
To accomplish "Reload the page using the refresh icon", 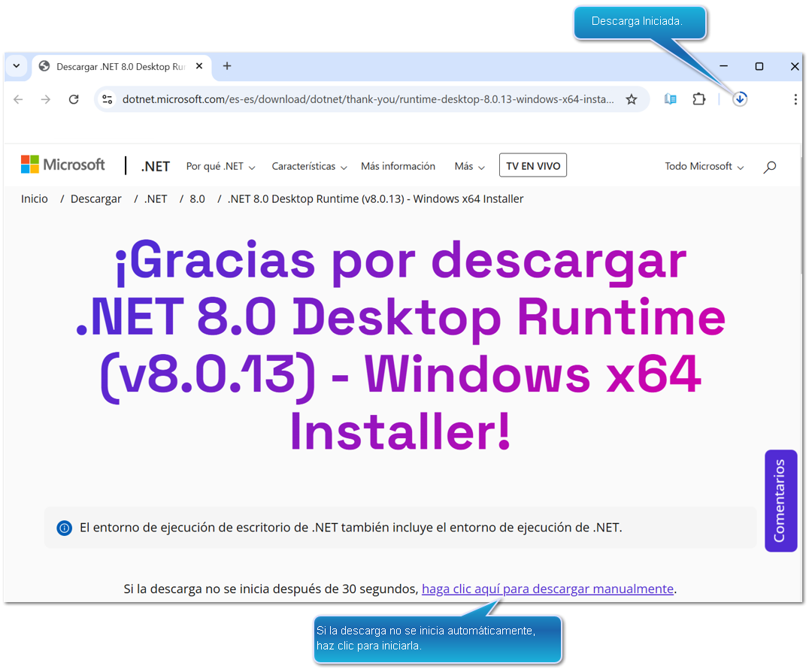I will tap(73, 98).
